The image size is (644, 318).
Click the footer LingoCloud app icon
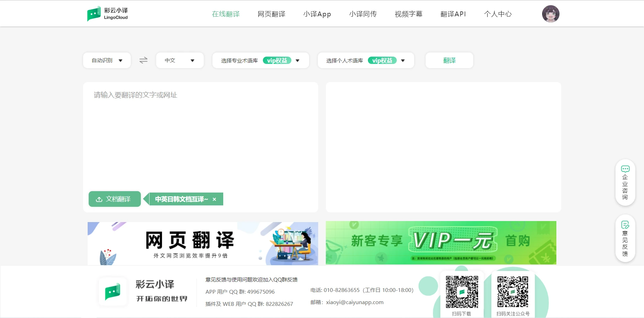[113, 292]
